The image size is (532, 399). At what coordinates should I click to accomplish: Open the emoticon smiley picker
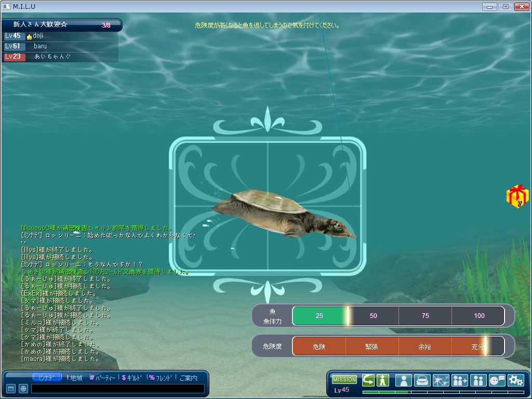point(23,389)
